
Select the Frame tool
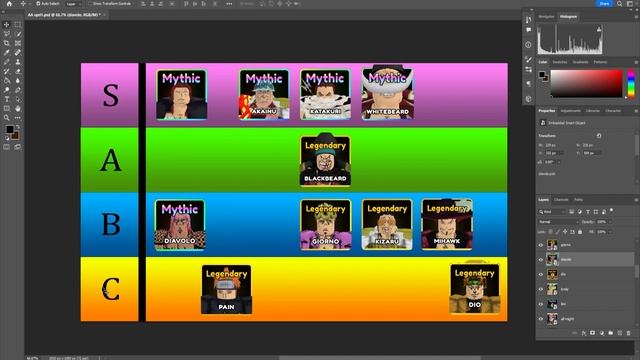pos(18,43)
